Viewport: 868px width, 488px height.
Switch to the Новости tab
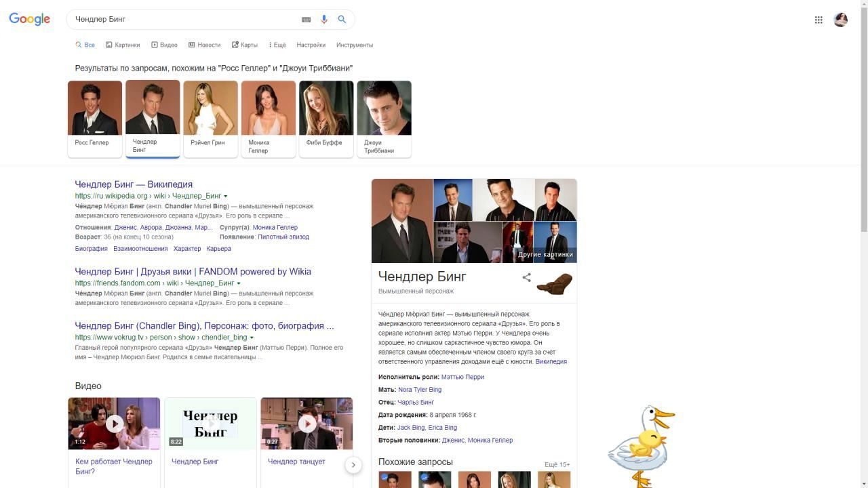pos(205,45)
